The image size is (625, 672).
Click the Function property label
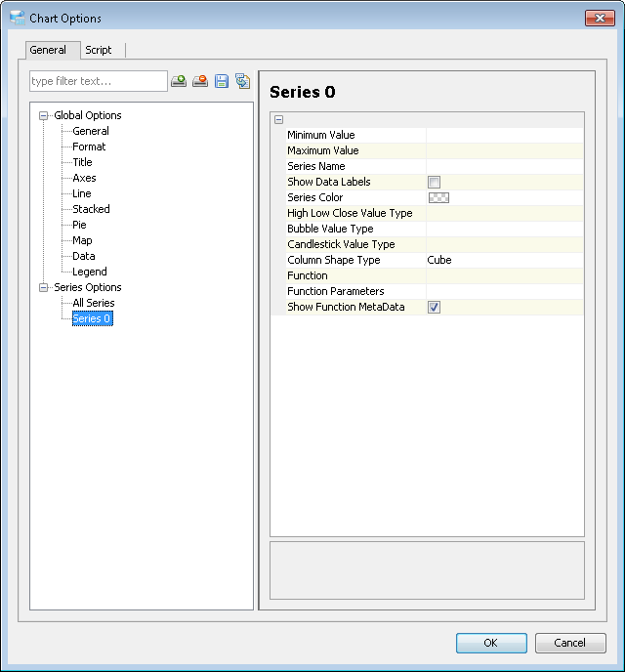click(308, 276)
